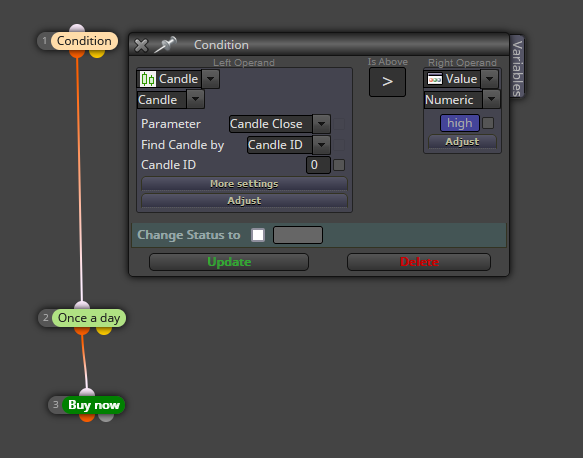The height and width of the screenshot is (458, 583).
Task: Click the top input connector of Buy now
Action: coord(87,393)
